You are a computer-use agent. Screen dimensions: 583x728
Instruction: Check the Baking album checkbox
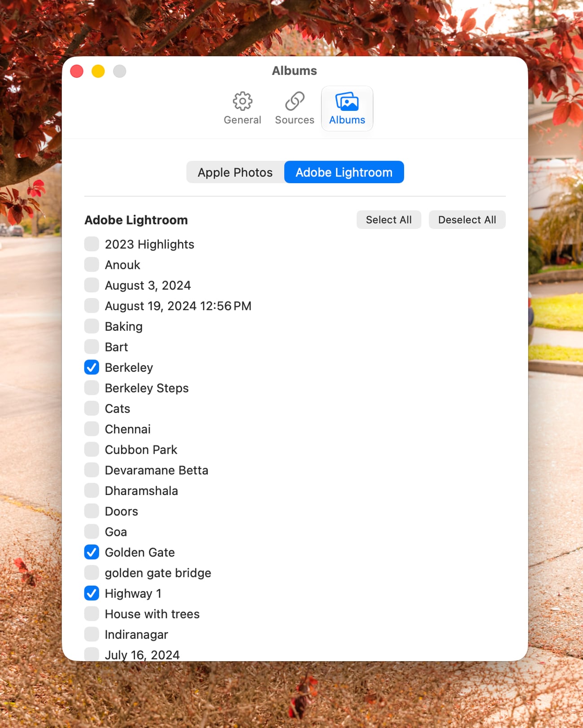pyautogui.click(x=92, y=326)
